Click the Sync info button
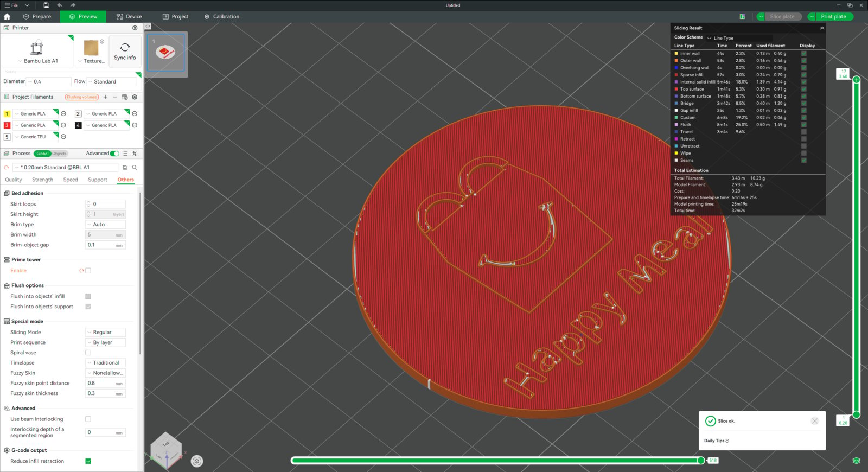Screen dimensions: 868x472 click(x=125, y=52)
